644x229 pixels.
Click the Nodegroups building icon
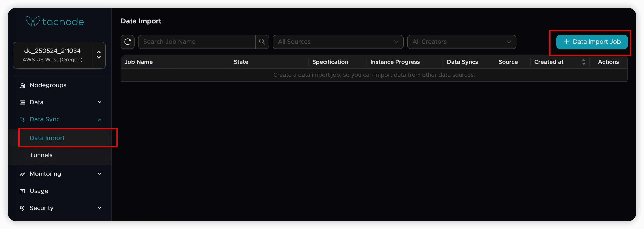tap(22, 85)
